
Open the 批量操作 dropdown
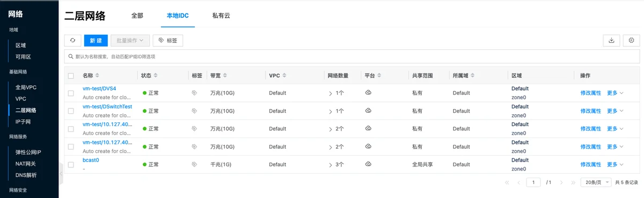click(x=130, y=40)
